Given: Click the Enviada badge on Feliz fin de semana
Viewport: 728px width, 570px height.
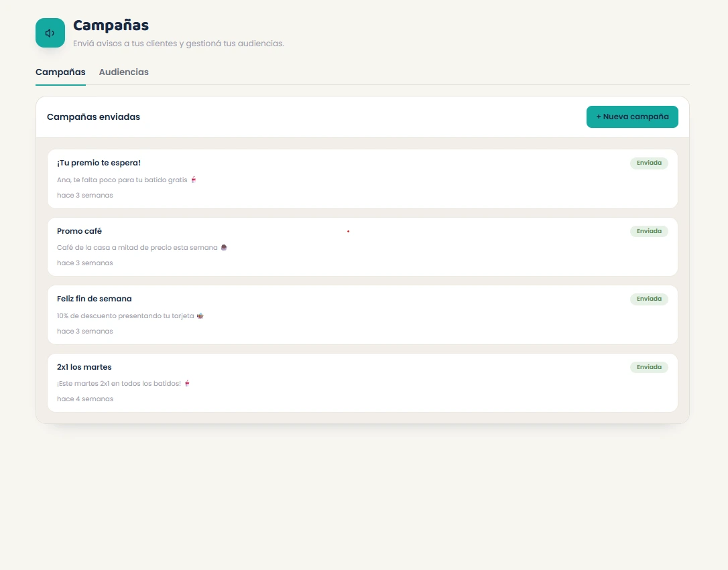Looking at the screenshot, I should [x=649, y=299].
